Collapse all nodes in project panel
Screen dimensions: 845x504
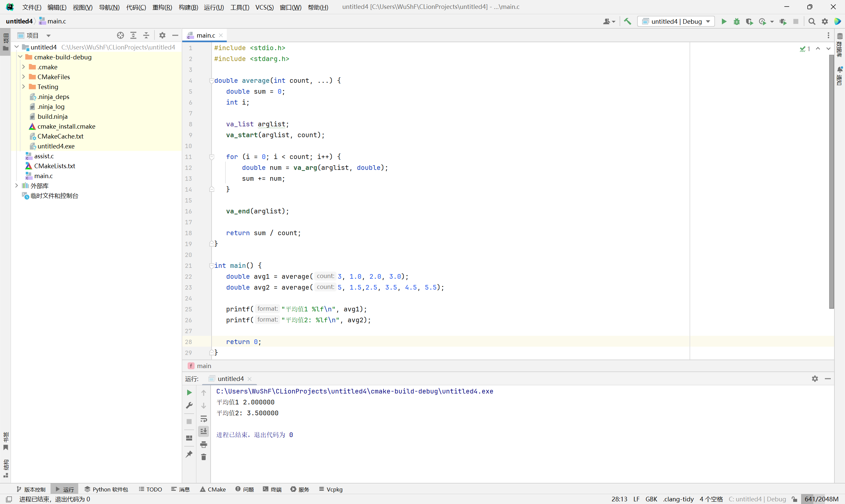pos(146,35)
